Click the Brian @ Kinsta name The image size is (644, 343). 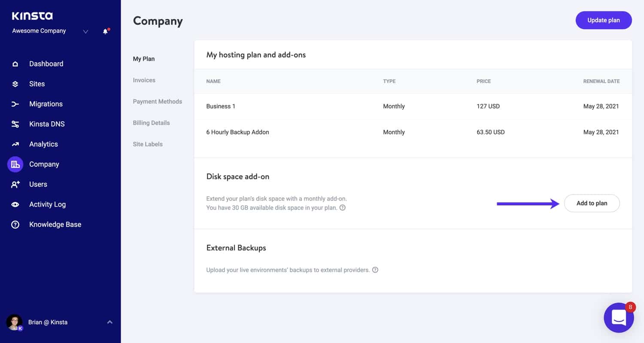click(x=48, y=322)
